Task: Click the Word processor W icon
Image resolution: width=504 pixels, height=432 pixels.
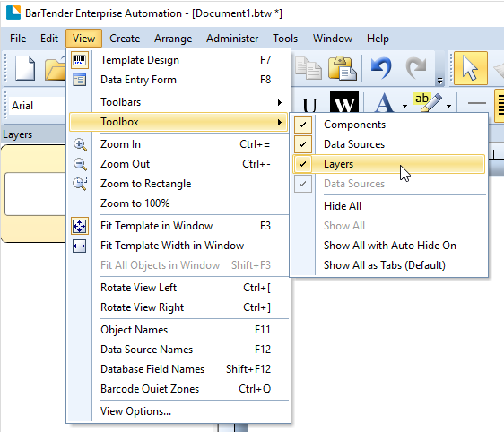Action: (344, 103)
